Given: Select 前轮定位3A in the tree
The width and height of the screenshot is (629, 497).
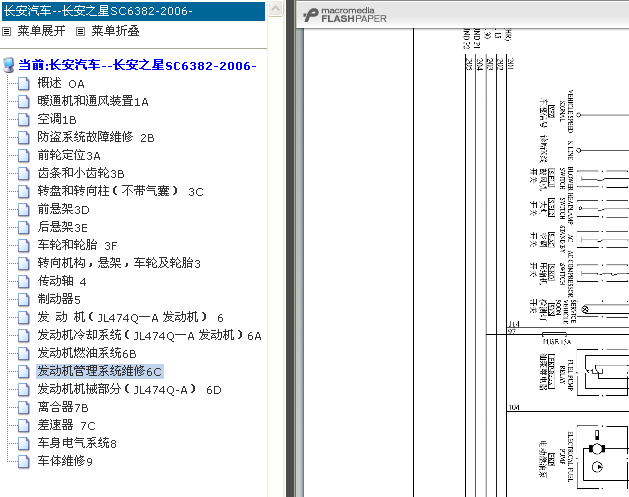Looking at the screenshot, I should pyautogui.click(x=69, y=156).
